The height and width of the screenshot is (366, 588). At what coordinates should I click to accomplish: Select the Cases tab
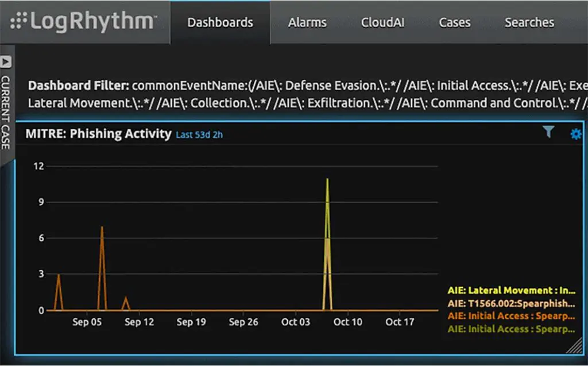[454, 22]
